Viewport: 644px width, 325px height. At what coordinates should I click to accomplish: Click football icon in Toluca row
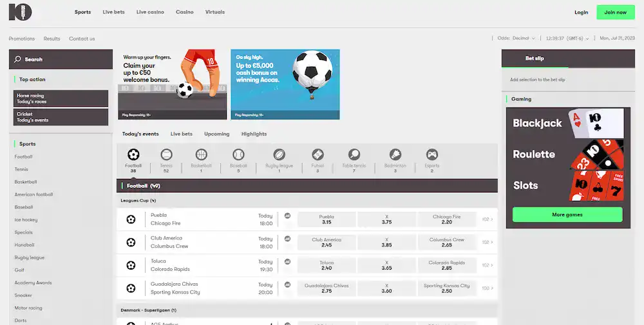[x=131, y=265]
